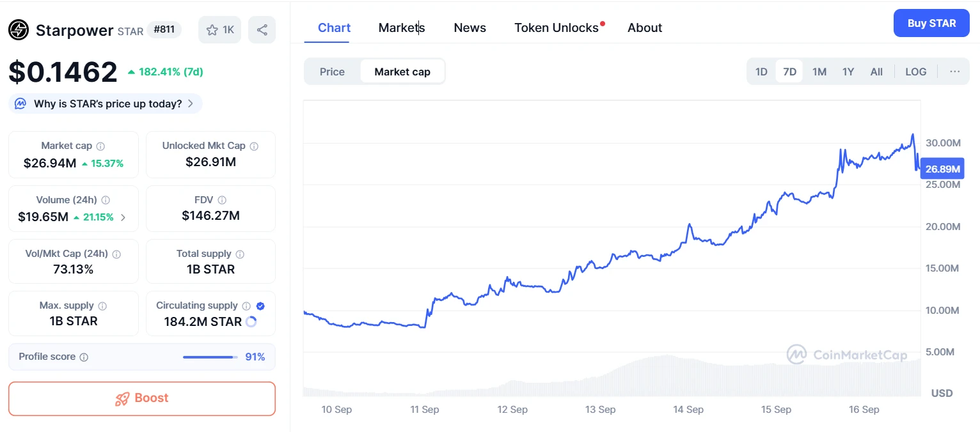
Task: Toggle LOG scale on chart
Action: coord(915,72)
